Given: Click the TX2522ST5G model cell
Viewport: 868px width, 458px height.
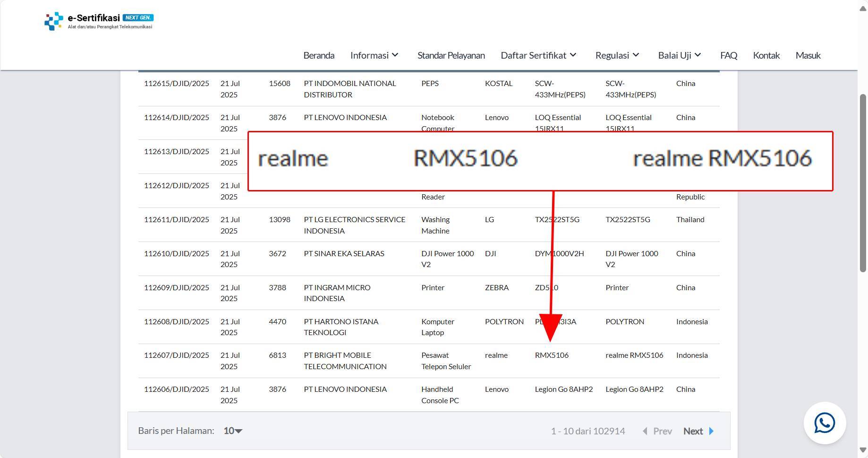Looking at the screenshot, I should click(x=557, y=219).
